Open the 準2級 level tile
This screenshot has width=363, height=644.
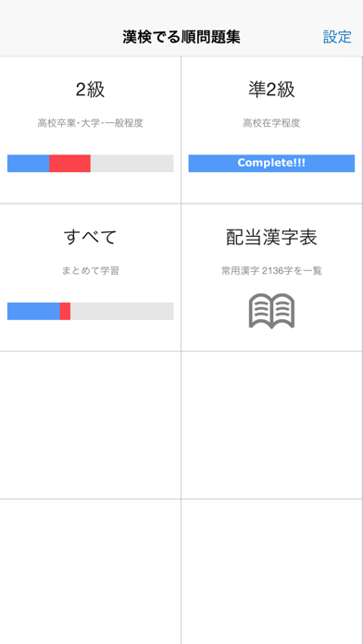(271, 130)
